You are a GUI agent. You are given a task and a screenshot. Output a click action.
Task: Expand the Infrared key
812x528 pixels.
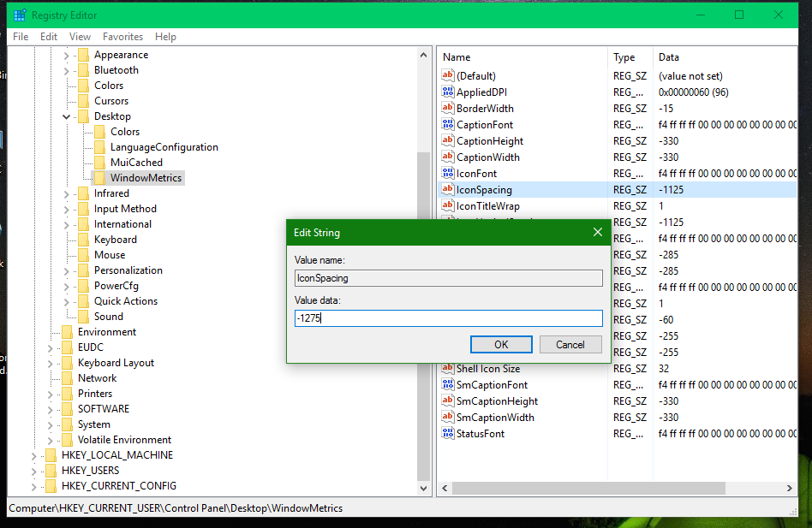pyautogui.click(x=66, y=193)
